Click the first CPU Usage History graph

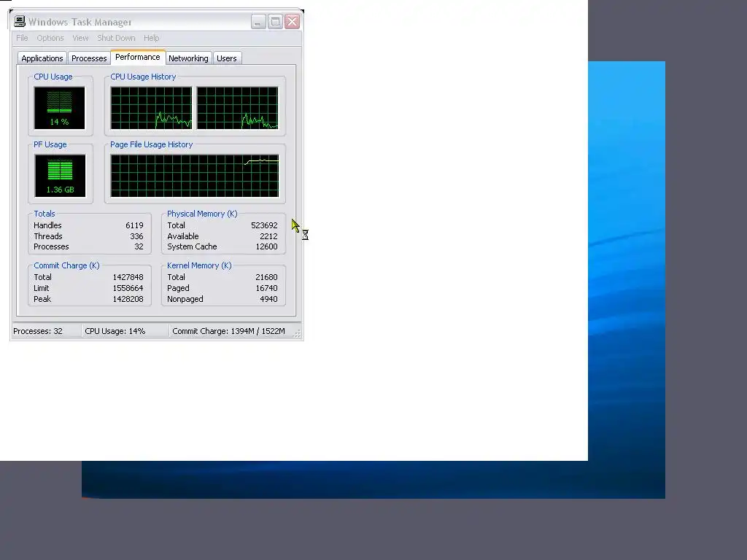point(152,108)
